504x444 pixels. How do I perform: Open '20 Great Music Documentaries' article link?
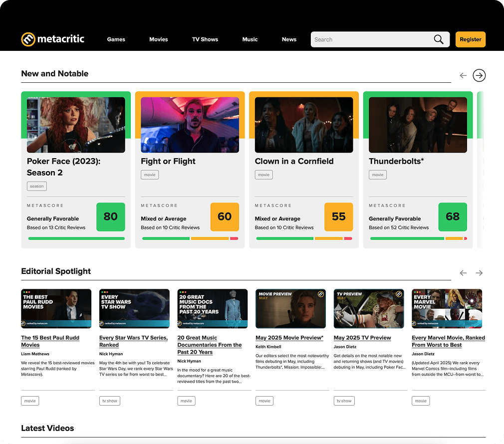pos(210,345)
